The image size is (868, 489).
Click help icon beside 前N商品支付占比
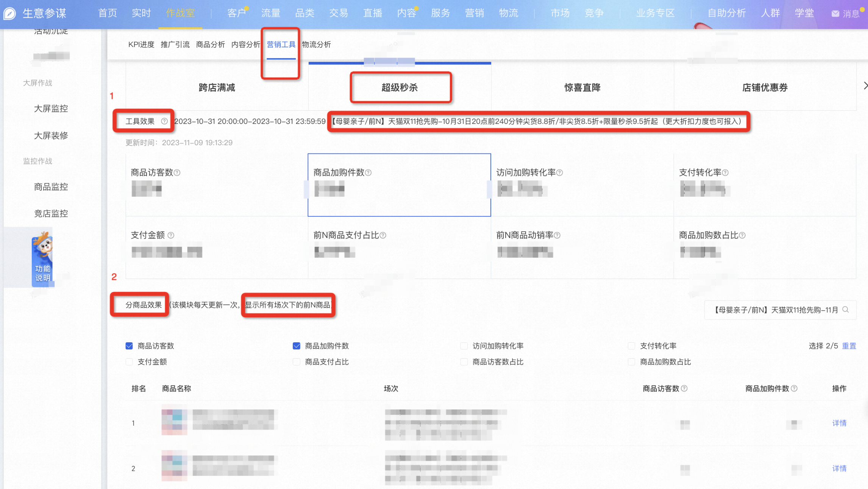point(383,235)
